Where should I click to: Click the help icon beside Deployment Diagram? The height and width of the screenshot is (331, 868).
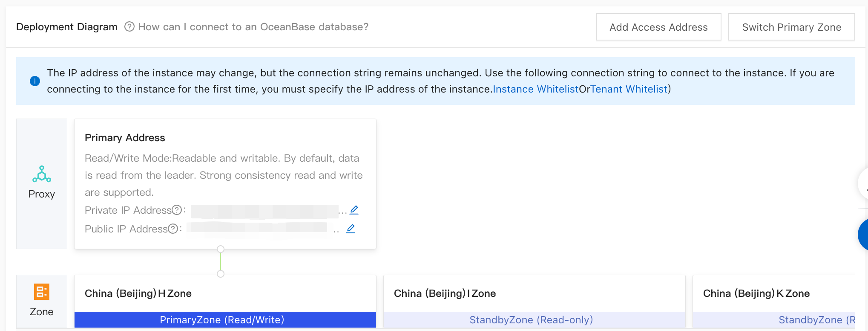[x=129, y=27]
